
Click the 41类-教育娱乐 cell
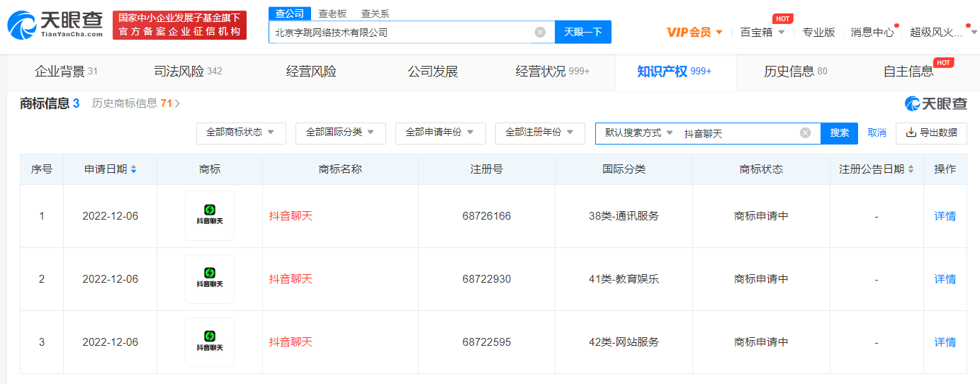pyautogui.click(x=624, y=279)
